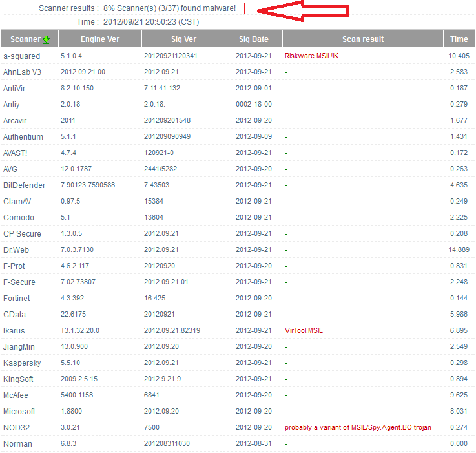476x453 pixels.
Task: Sort by the Time column header
Action: 459,39
